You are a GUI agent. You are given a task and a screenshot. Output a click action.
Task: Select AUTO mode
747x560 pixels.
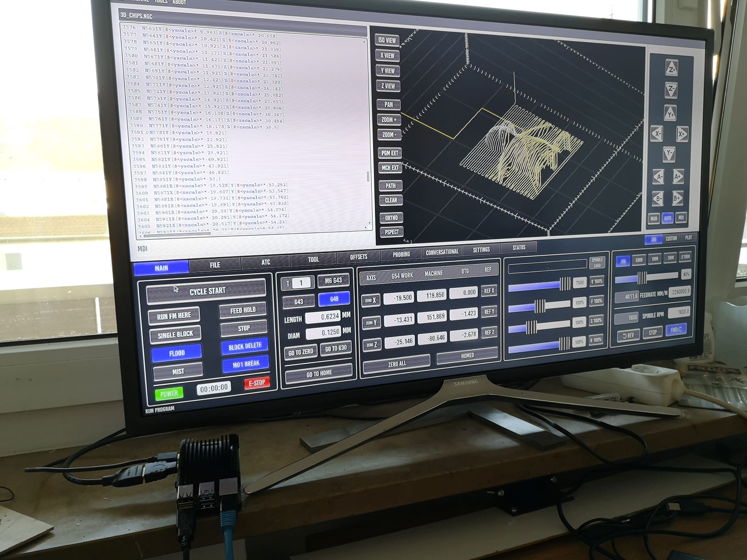point(667,218)
